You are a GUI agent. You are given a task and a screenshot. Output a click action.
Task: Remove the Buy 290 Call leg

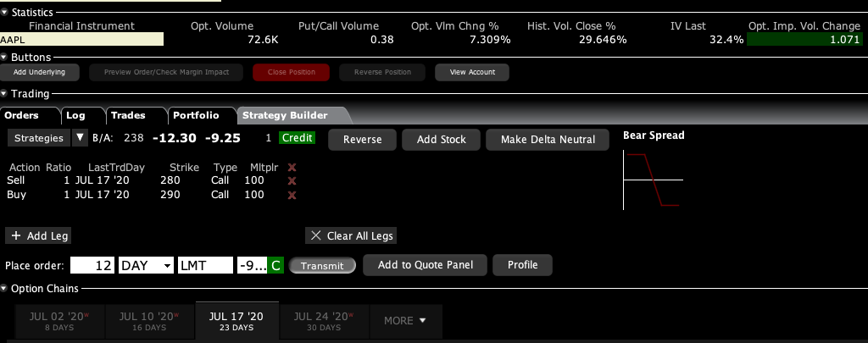point(292,195)
